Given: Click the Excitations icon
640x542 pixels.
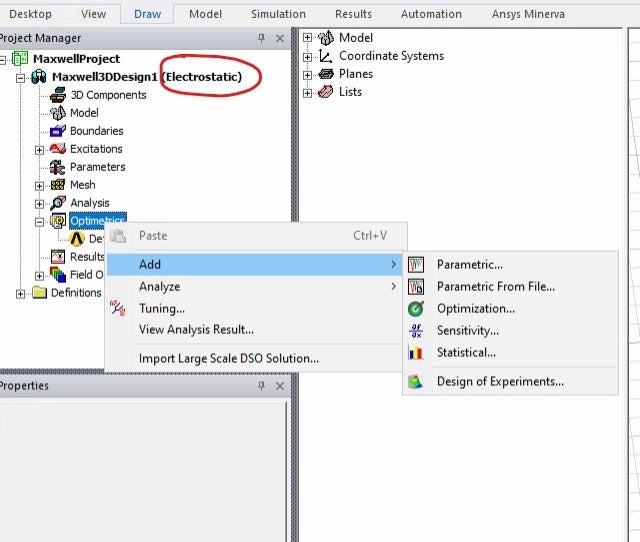Looking at the screenshot, I should tap(58, 149).
